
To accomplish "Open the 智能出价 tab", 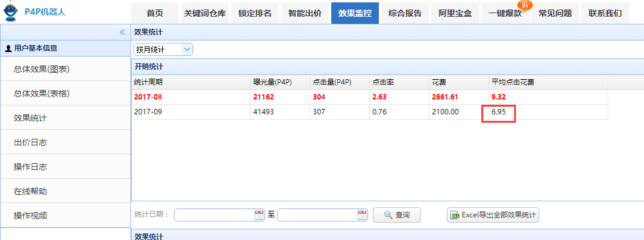I will coord(305,13).
